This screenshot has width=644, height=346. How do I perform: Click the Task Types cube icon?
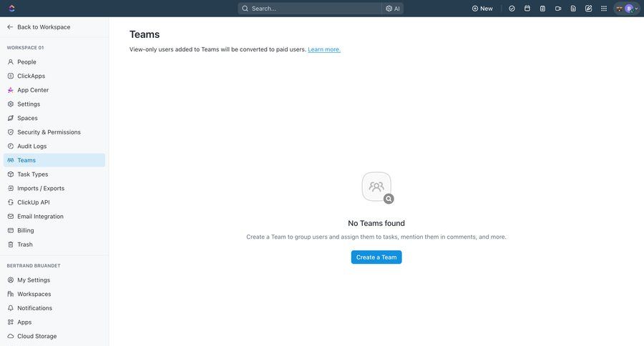(11, 174)
